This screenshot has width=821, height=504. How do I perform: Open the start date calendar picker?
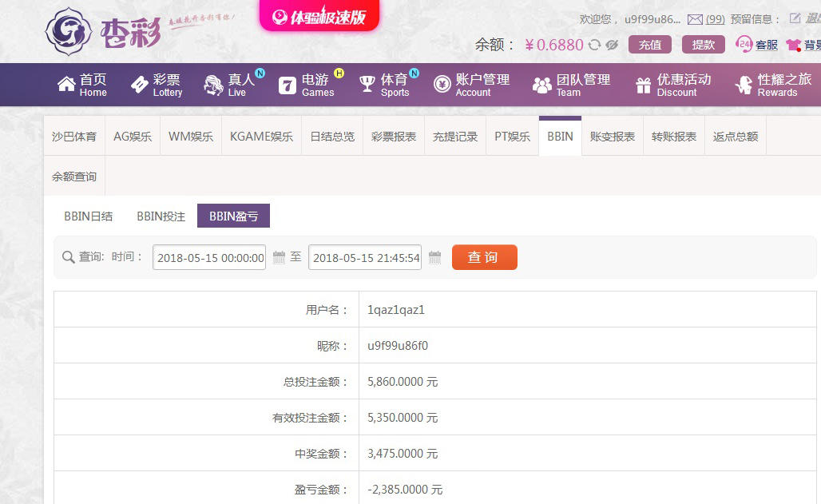279,257
